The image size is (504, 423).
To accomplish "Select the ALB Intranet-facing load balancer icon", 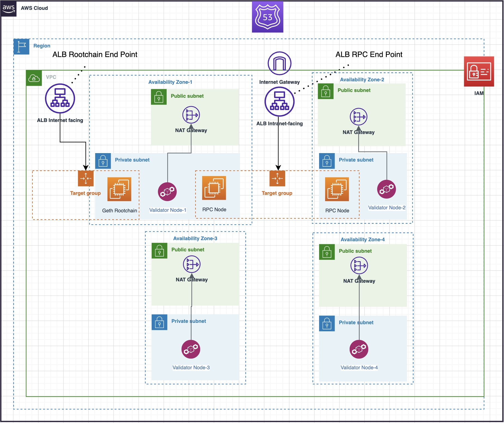I will click(280, 102).
